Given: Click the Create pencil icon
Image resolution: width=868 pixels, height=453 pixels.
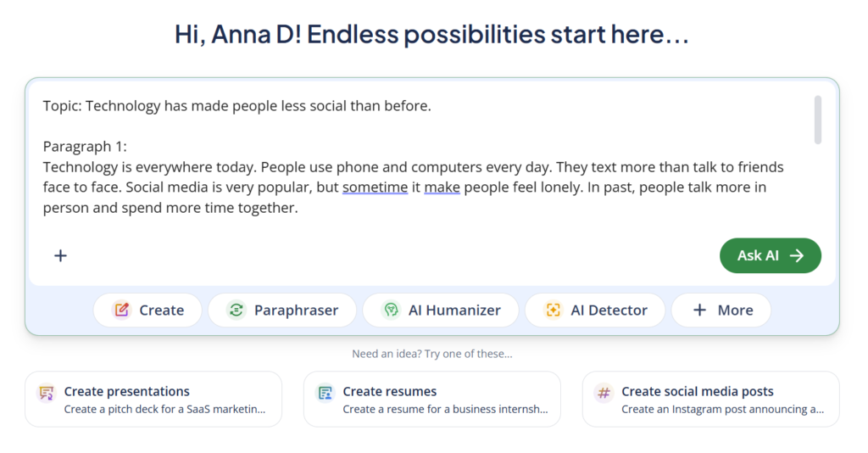Looking at the screenshot, I should point(122,310).
